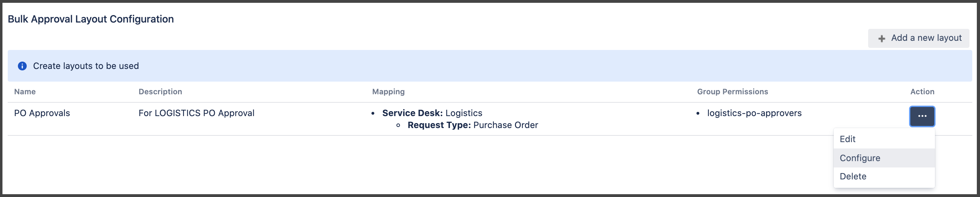Screen dimensions: 980x197
Task: Click the logistics-po-approvers group entry
Action: click(754, 113)
